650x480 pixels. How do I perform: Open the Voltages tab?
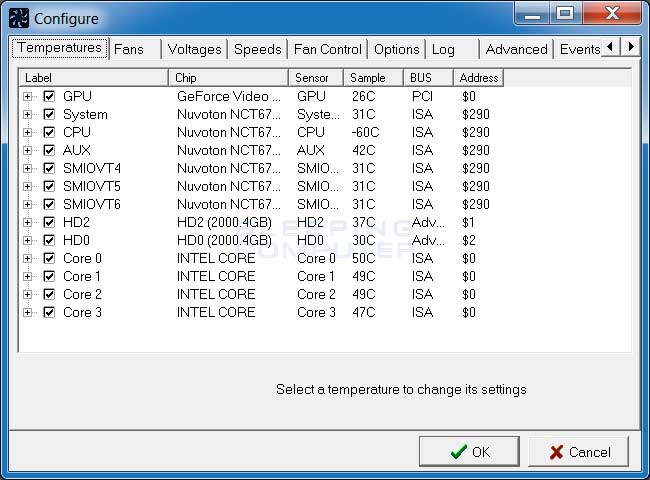194,49
